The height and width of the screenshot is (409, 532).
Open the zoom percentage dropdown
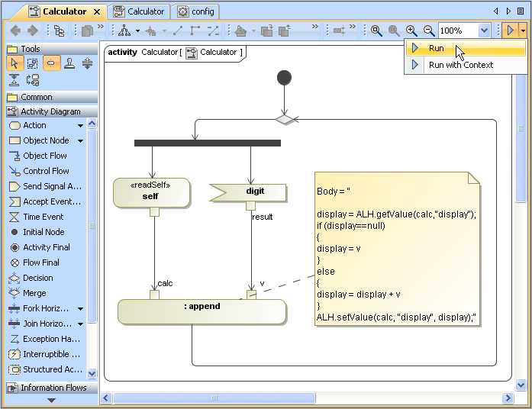[484, 31]
